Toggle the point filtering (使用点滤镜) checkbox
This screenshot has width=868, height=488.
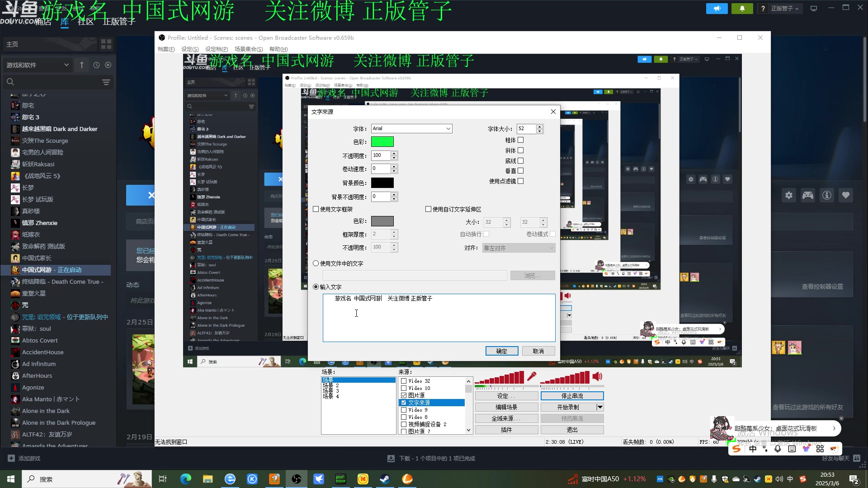(520, 181)
